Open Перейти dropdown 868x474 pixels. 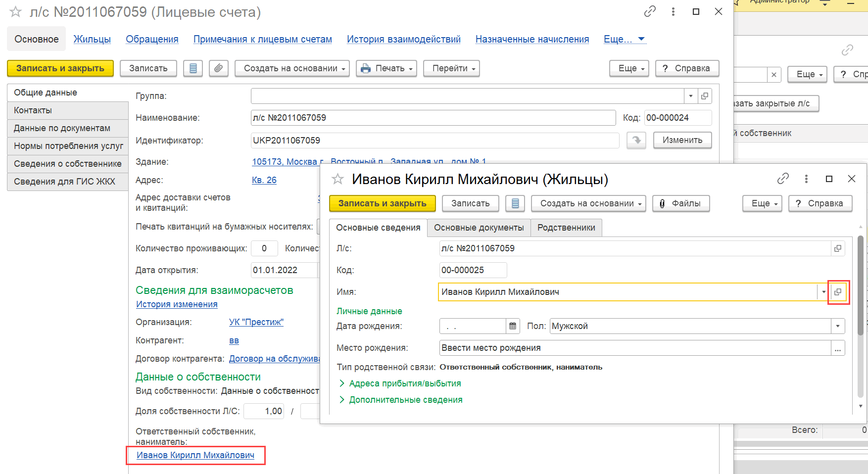point(451,68)
